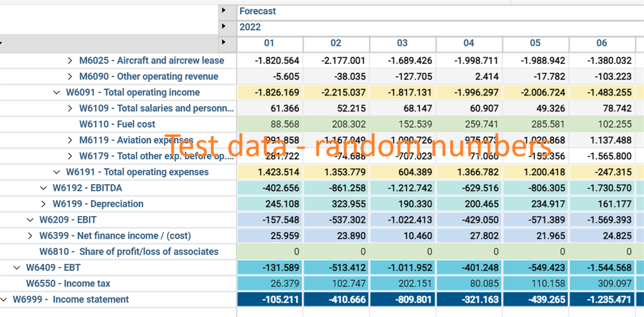Click EBT cell -1.544.568
The image size is (644, 317).
point(602,268)
